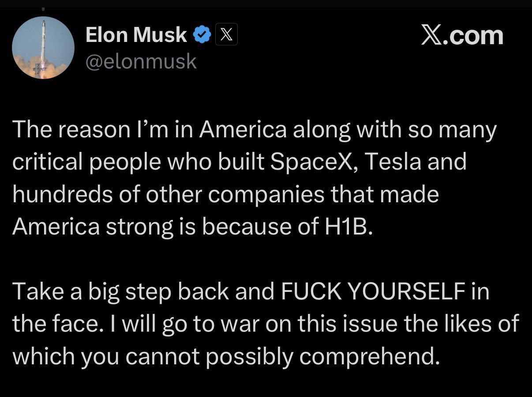Open the Elon Musk display name
This screenshot has height=397, width=532.
pos(136,35)
